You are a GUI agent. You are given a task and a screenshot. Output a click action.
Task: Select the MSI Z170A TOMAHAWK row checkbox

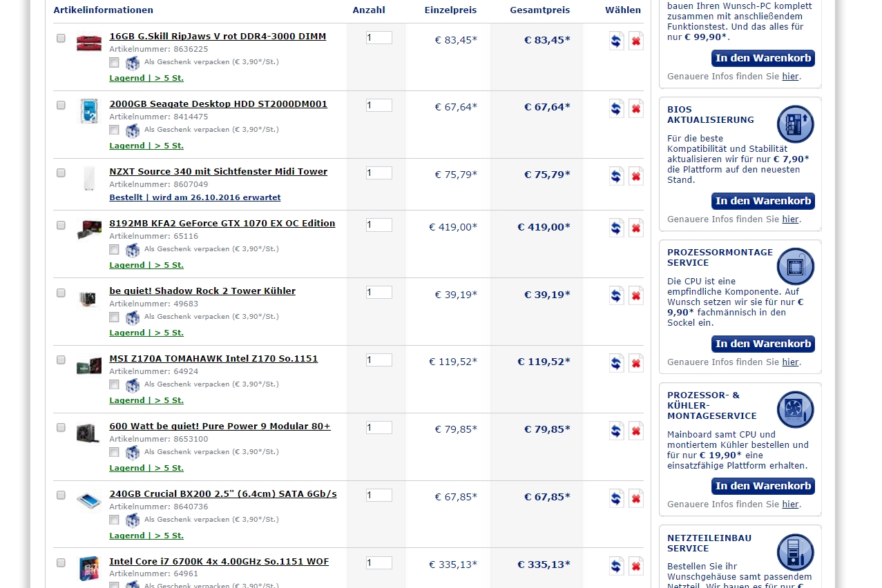61,360
